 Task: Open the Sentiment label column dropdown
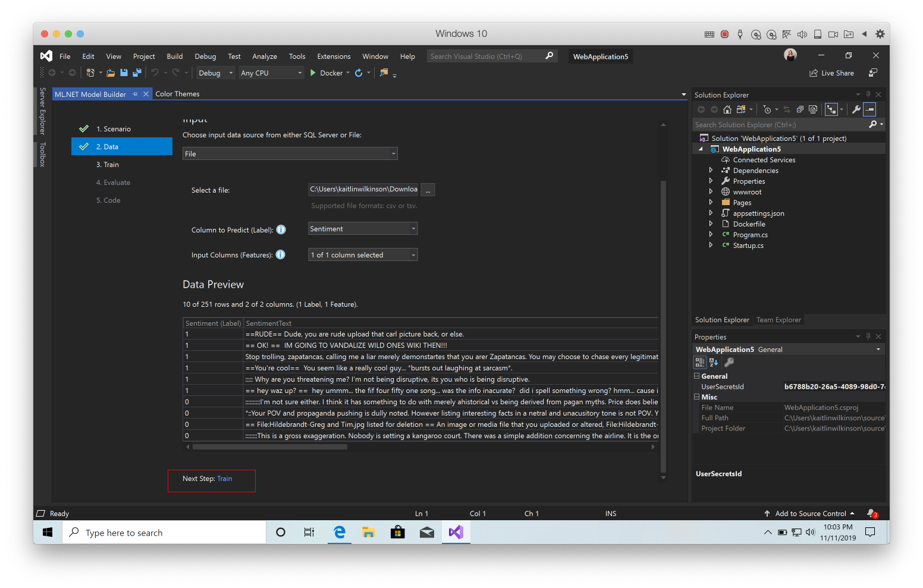[363, 229]
